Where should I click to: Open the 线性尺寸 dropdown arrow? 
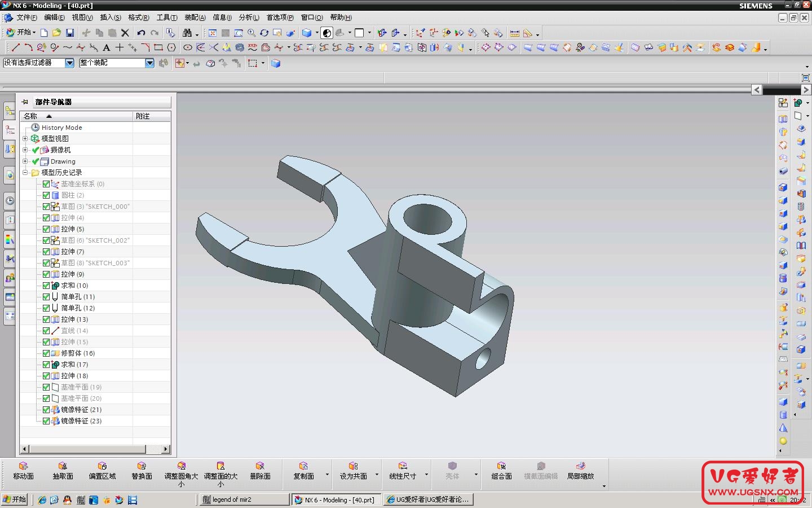[x=426, y=475]
